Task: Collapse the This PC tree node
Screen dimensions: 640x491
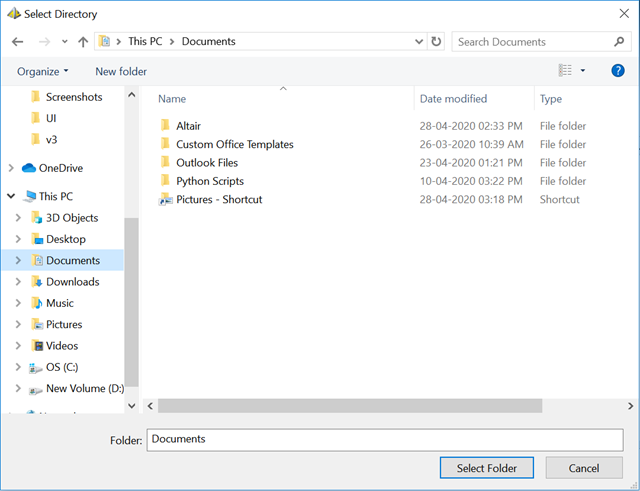Action: (10, 197)
